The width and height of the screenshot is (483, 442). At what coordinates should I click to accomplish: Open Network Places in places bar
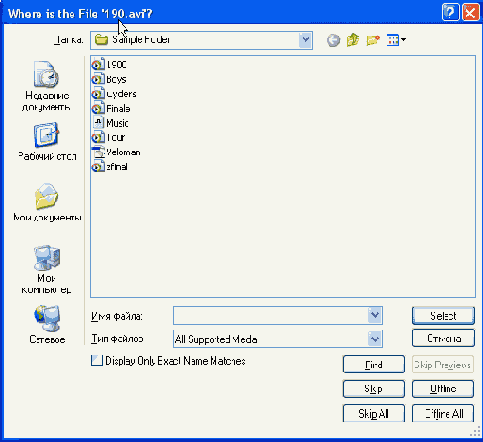pos(47,324)
